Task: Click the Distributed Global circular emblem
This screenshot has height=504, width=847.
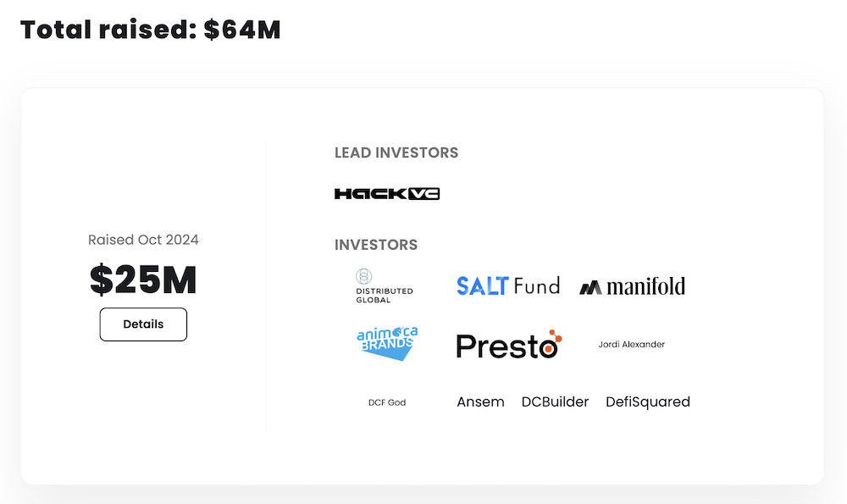Action: point(364,277)
